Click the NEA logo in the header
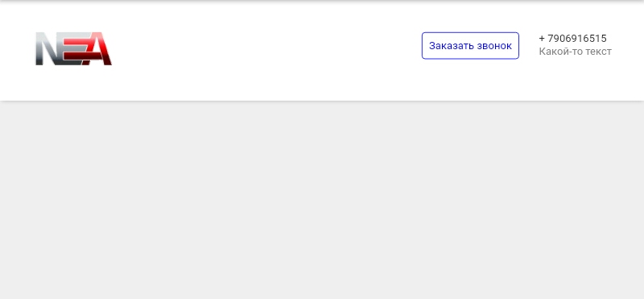 [x=73, y=48]
